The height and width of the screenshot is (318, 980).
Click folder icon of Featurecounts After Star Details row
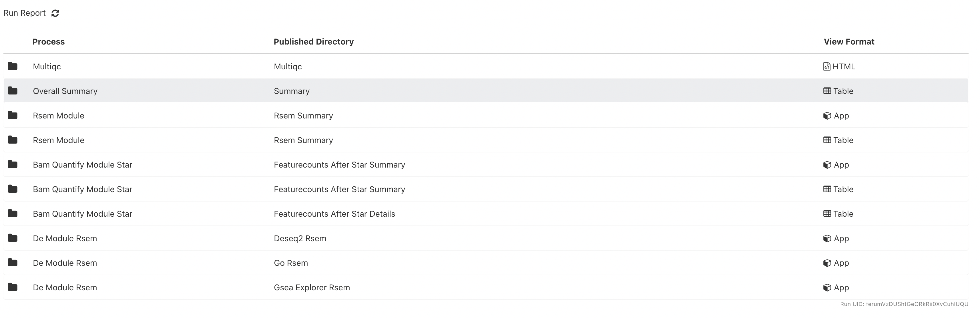click(x=13, y=214)
